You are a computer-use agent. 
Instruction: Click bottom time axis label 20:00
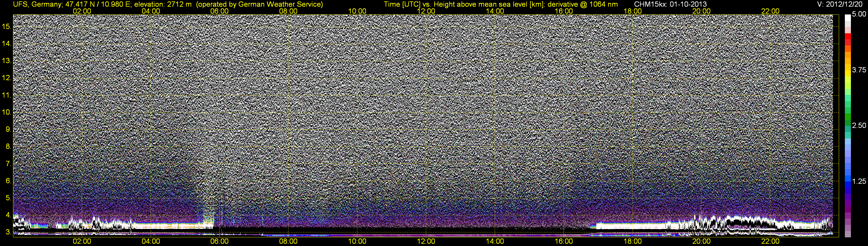pos(702,241)
